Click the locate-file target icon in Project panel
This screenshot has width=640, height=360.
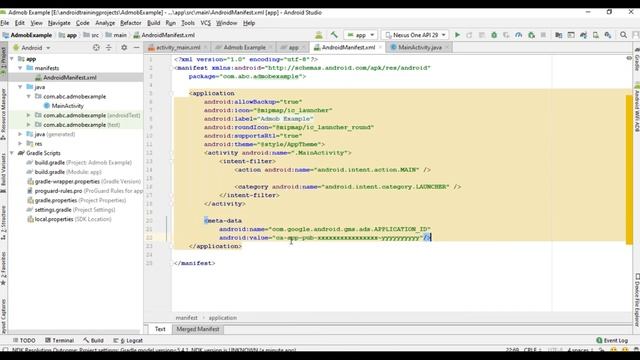point(96,48)
